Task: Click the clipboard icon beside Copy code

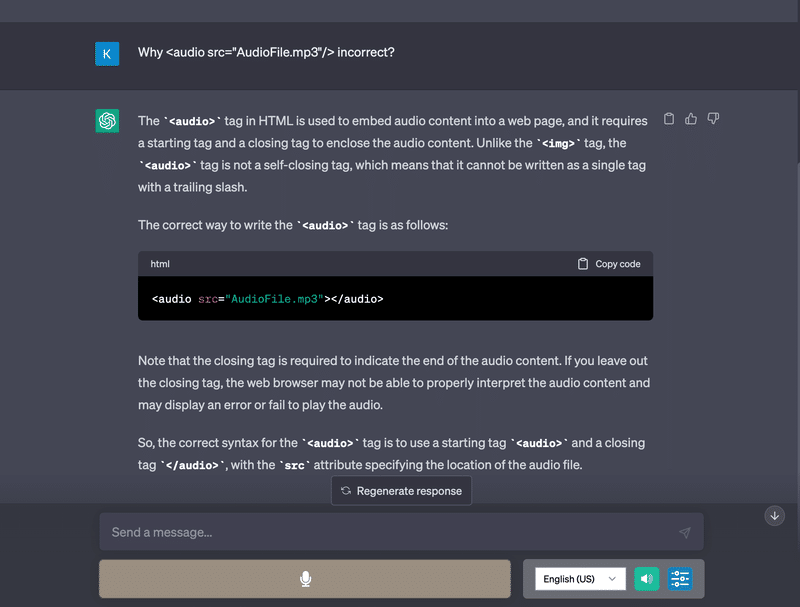Action: [583, 264]
